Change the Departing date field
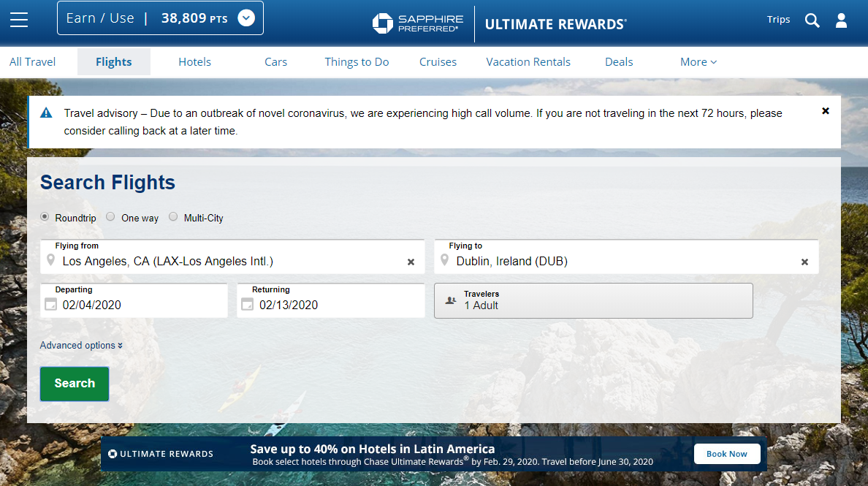 (134, 300)
